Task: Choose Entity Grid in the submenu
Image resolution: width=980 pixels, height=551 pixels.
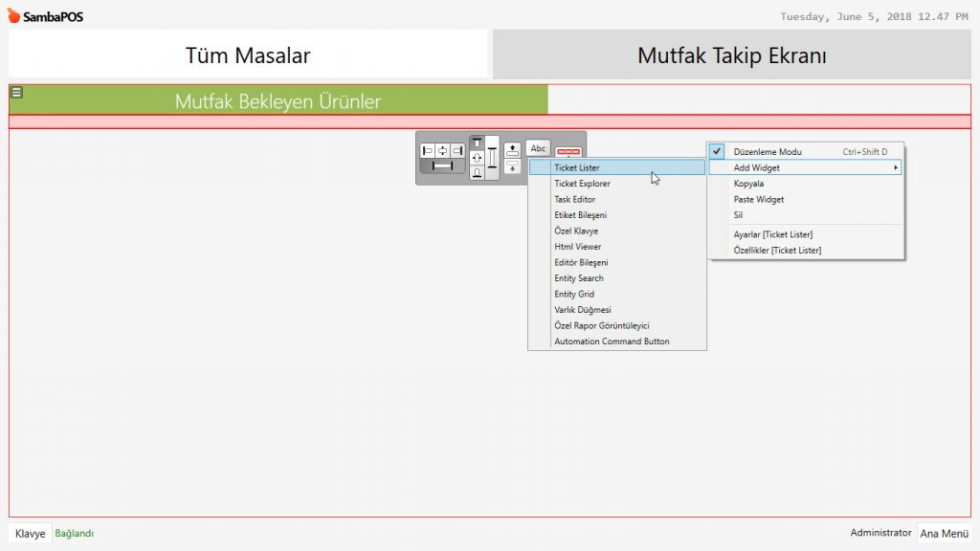Action: (574, 294)
